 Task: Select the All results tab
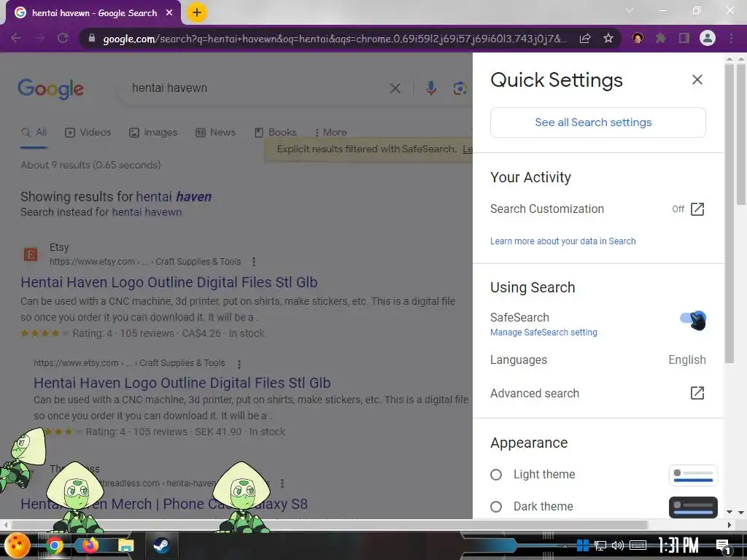pyautogui.click(x=34, y=133)
